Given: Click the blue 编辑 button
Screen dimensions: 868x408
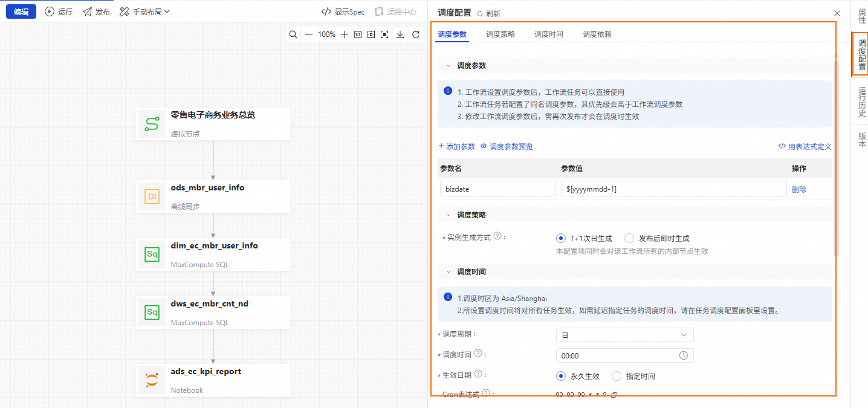Looking at the screenshot, I should 21,11.
